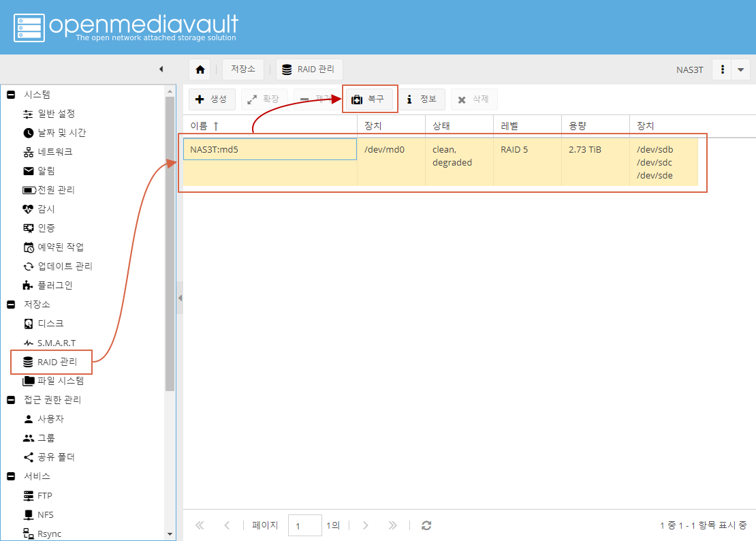Open the 저장소 breadcrumb
The image size is (756, 541).
pos(242,69)
